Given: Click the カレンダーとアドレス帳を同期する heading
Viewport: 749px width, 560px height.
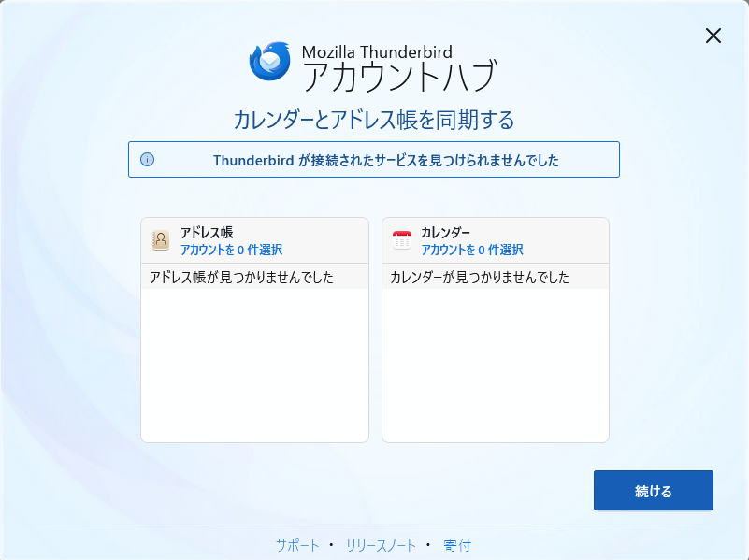Looking at the screenshot, I should point(374,121).
